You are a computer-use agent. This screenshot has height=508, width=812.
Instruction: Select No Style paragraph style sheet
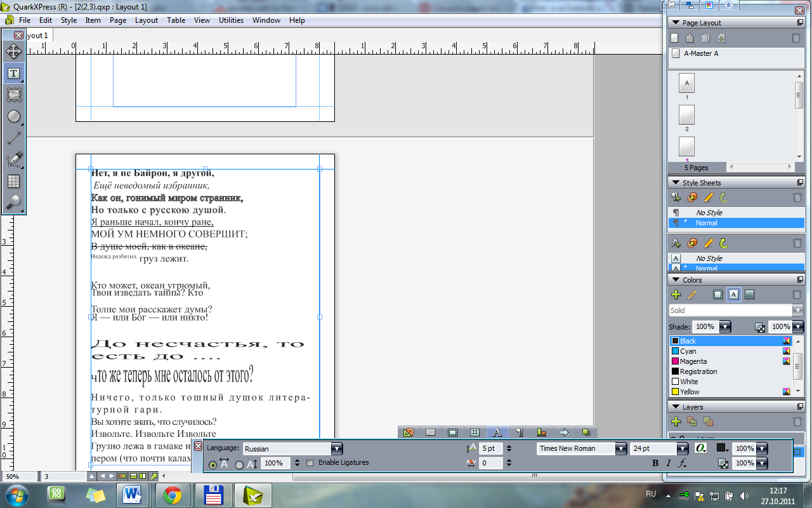(x=736, y=213)
